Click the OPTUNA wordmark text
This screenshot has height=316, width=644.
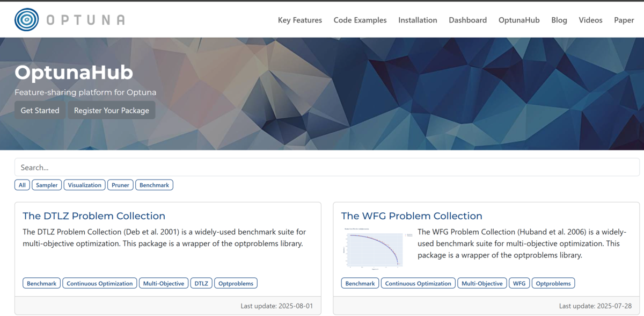[x=85, y=20]
